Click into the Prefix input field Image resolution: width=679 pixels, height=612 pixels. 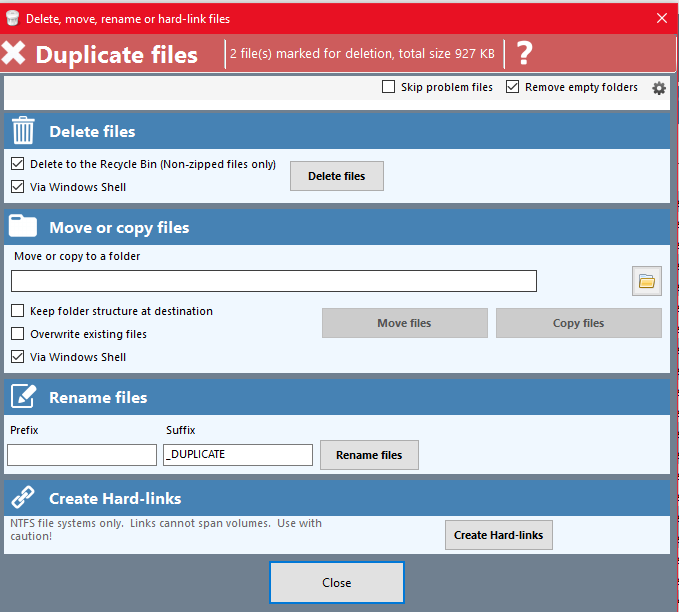(x=82, y=455)
